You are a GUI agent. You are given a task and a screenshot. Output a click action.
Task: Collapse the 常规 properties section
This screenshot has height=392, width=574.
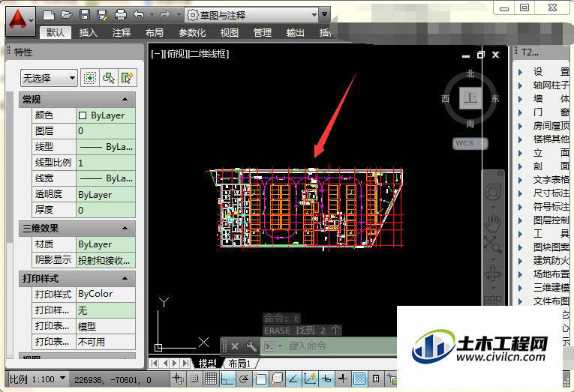125,100
